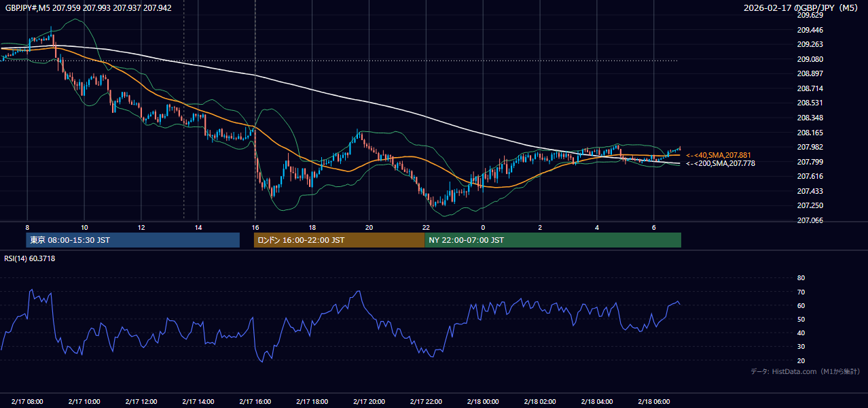The image size is (868, 408).
Task: Click the '2/18 04:00' date axis label
Action: 598,401
